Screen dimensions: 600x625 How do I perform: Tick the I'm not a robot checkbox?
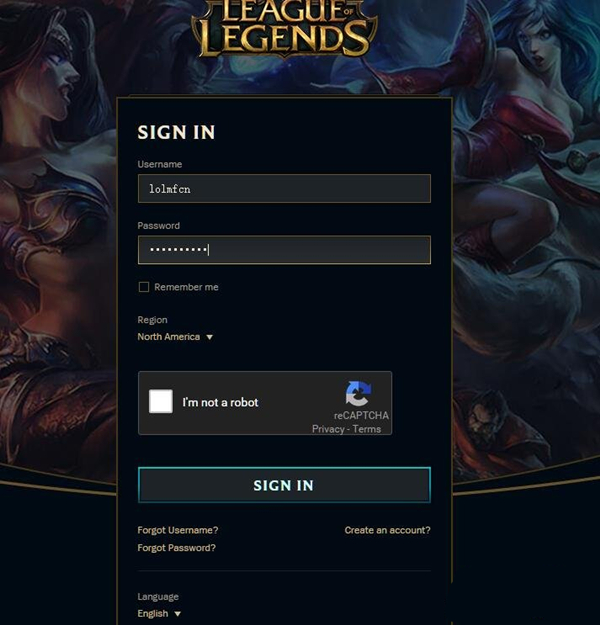161,401
